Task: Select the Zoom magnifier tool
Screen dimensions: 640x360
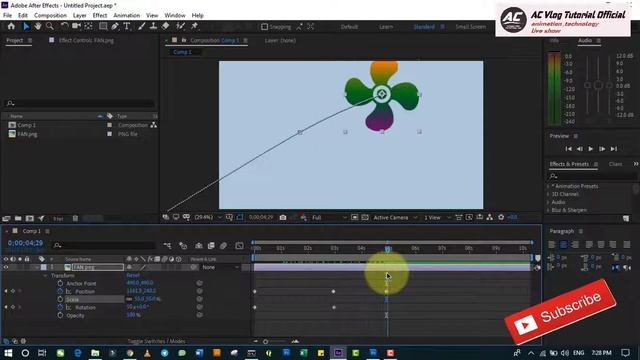Action: click(x=50, y=26)
